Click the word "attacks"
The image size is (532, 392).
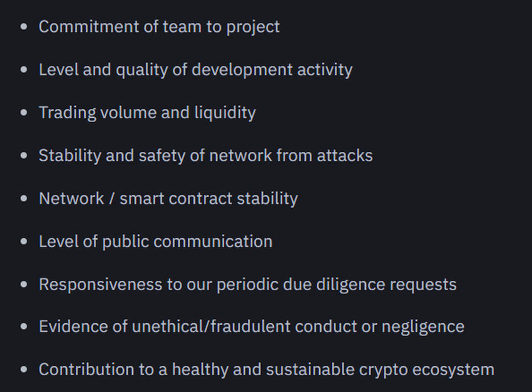tap(345, 156)
